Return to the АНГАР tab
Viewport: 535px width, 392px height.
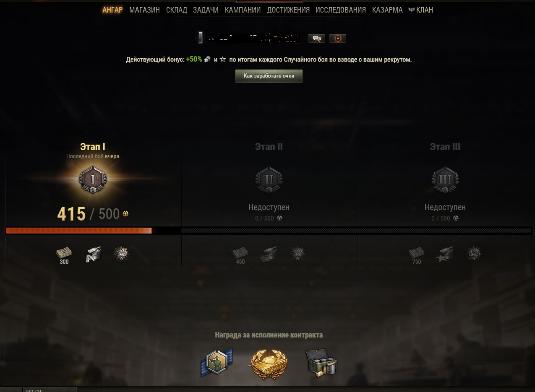click(x=112, y=10)
